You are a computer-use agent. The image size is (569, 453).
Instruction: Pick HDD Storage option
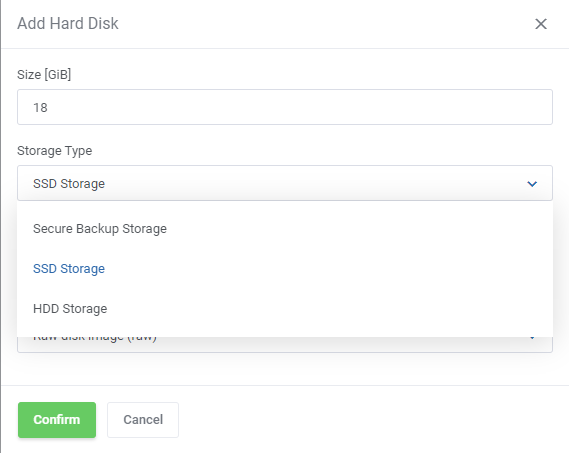pyautogui.click(x=285, y=309)
